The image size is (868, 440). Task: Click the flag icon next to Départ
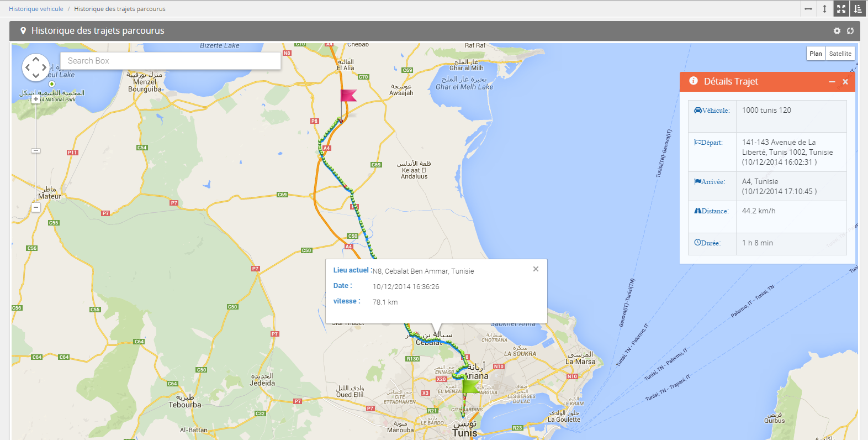[x=697, y=143]
